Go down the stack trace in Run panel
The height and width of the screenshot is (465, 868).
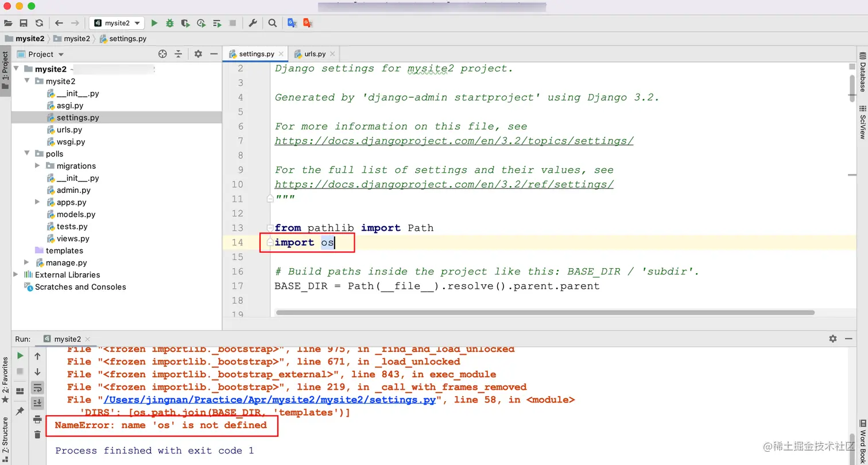[38, 372]
